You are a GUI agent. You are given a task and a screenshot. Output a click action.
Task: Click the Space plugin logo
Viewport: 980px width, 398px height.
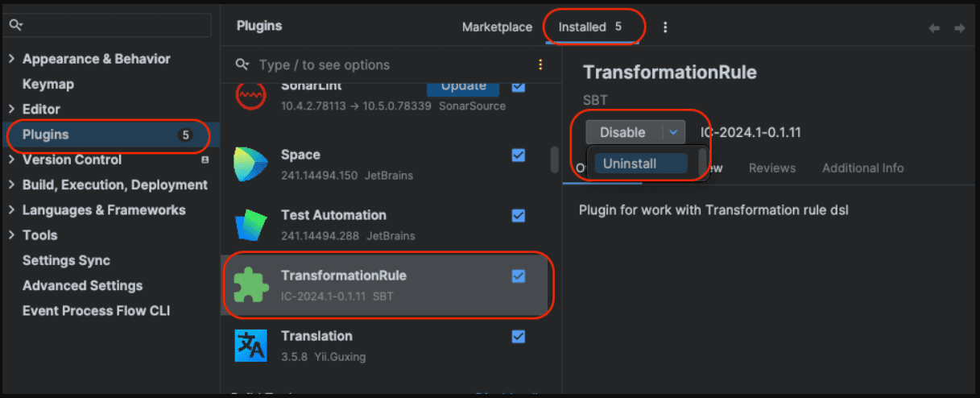point(250,164)
